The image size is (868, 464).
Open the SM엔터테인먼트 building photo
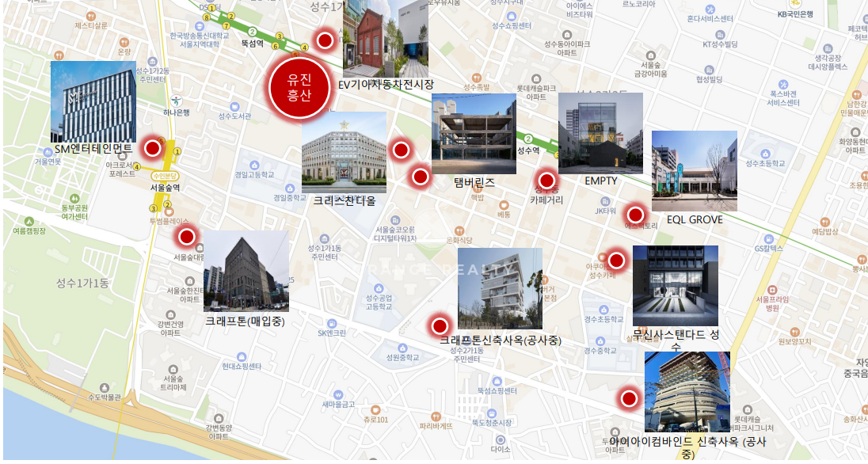pos(93,102)
